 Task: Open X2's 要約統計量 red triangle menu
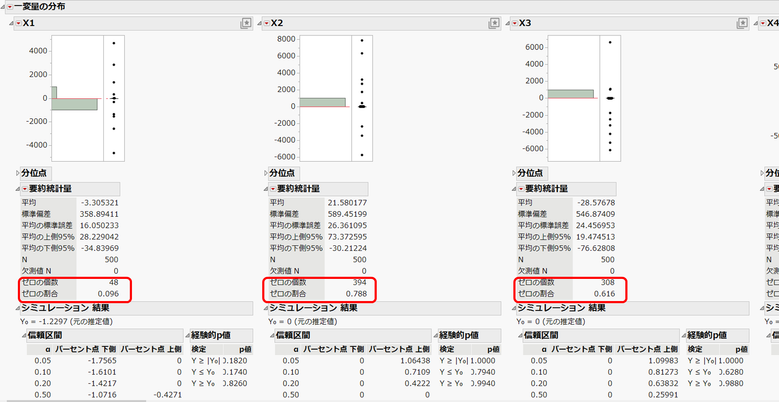click(273, 189)
